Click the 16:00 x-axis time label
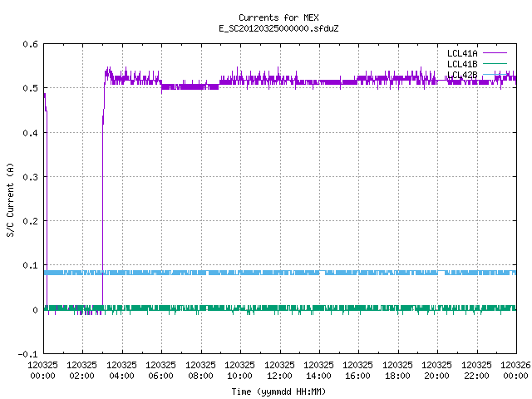 click(x=357, y=376)
